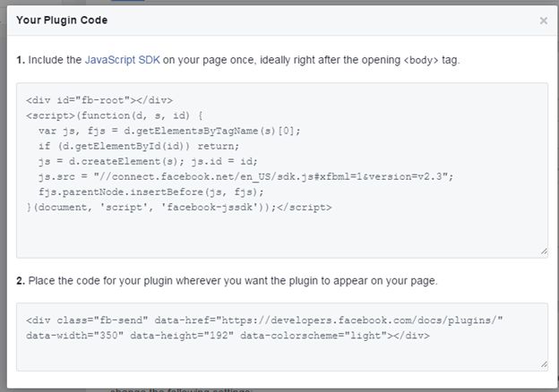Click the "Your Plugin Code" dialog title
The height and width of the screenshot is (392, 559).
tap(62, 20)
